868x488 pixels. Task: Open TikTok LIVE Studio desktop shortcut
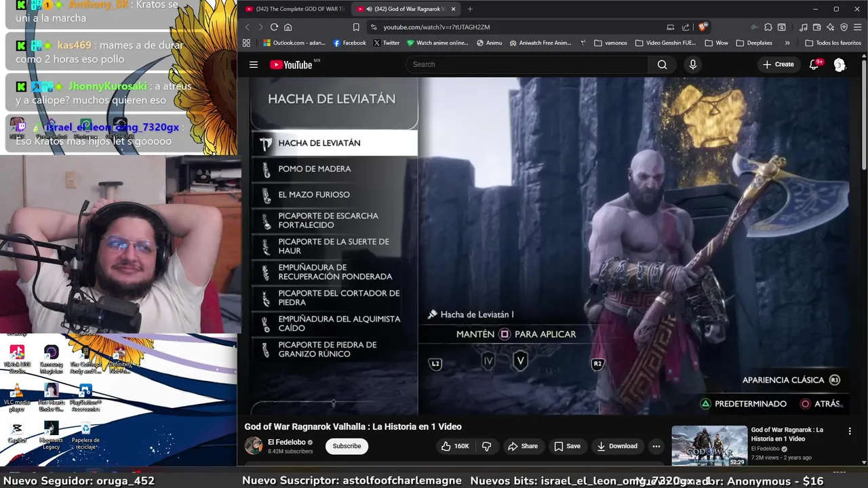[17, 360]
